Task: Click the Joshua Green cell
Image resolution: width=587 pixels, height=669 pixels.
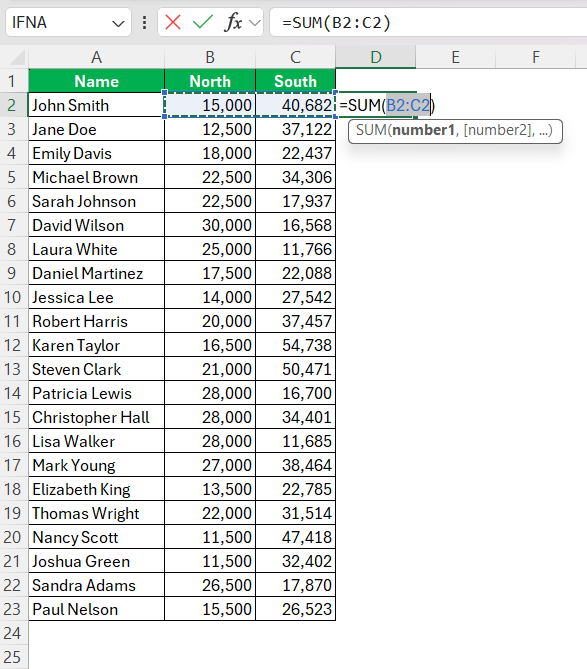Action: tap(96, 561)
